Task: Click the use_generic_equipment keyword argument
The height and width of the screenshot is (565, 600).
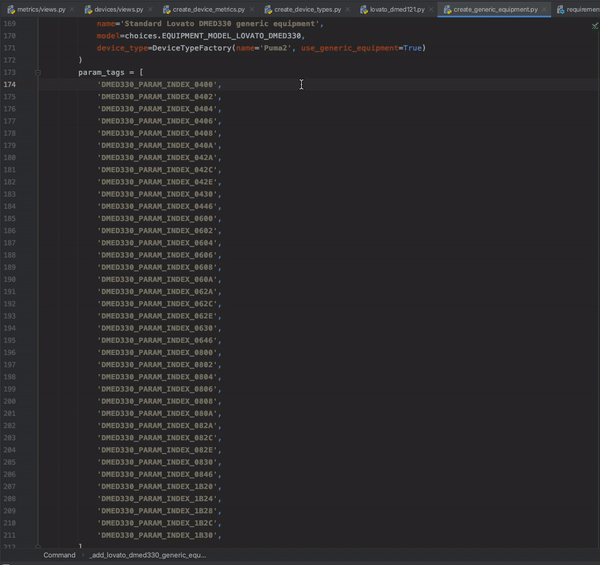Action: [x=350, y=48]
